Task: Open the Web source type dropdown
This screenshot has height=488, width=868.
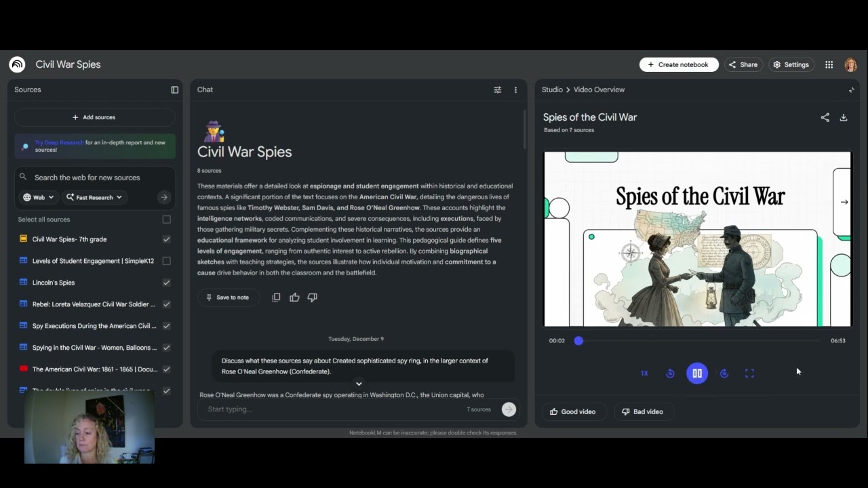Action: [39, 197]
